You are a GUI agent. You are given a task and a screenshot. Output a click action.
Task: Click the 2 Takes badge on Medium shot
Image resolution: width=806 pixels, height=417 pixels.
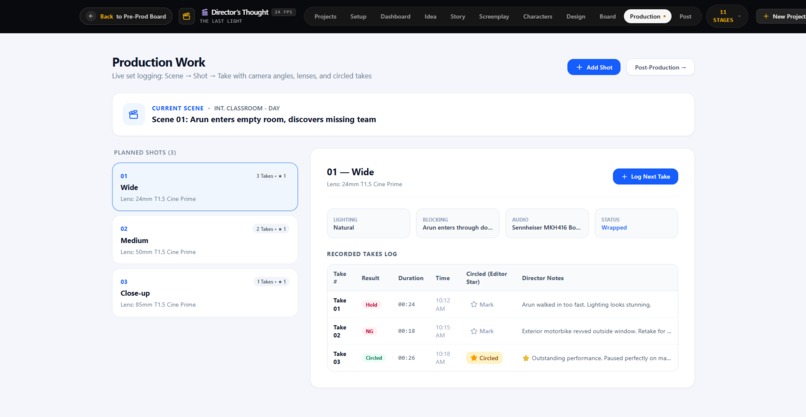pyautogui.click(x=271, y=229)
